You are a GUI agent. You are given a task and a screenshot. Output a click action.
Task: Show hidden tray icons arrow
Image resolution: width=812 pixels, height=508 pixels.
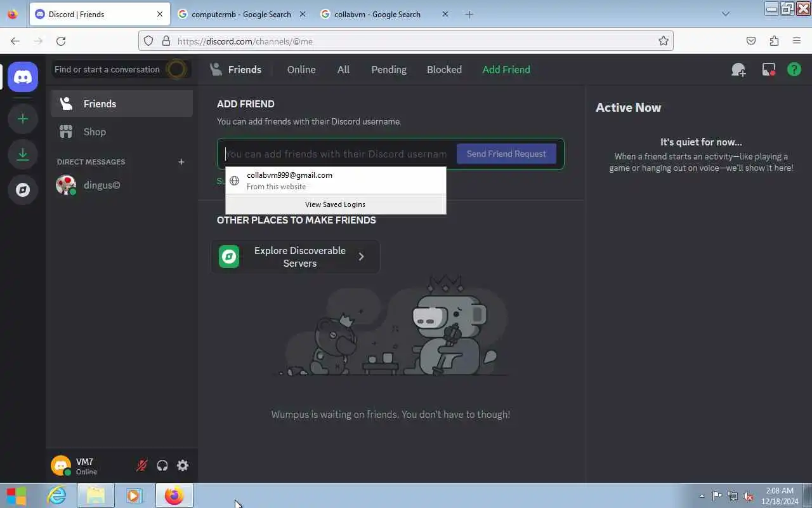(x=702, y=497)
